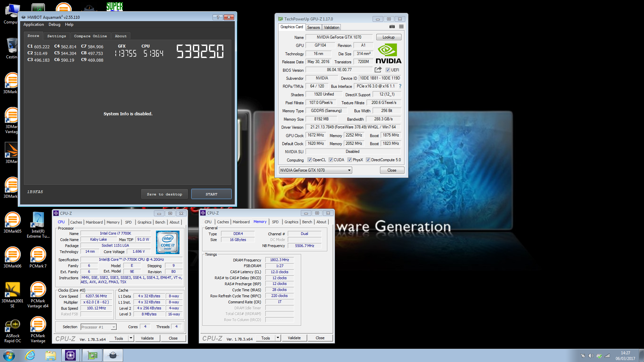Viewport: 644px width, 362px height.
Task: Toggle the UEFI checkbox in GPU-Z
Action: [x=388, y=70]
